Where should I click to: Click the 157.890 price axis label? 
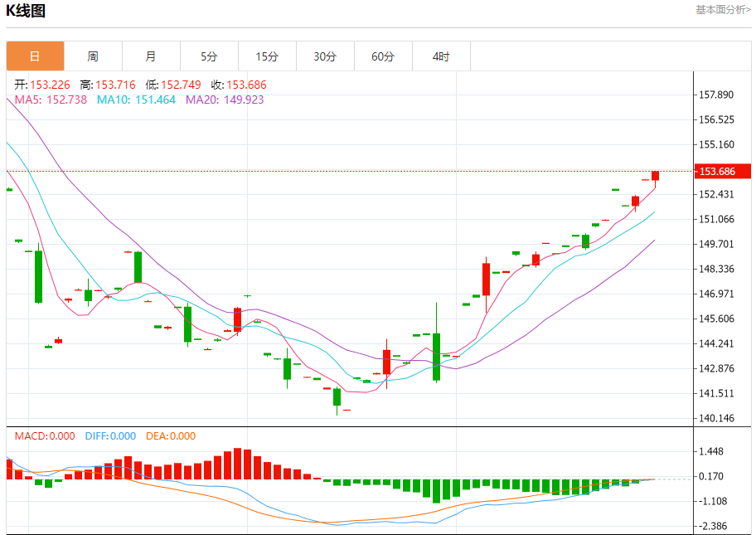click(717, 95)
